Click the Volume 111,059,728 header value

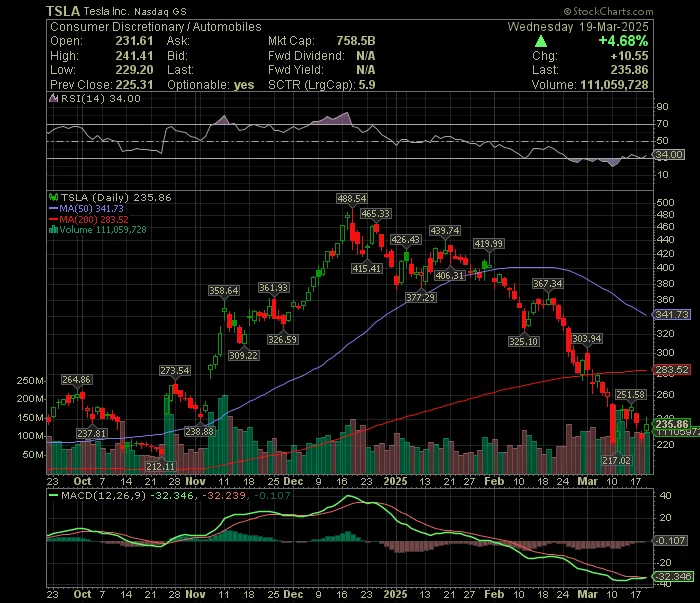[614, 85]
